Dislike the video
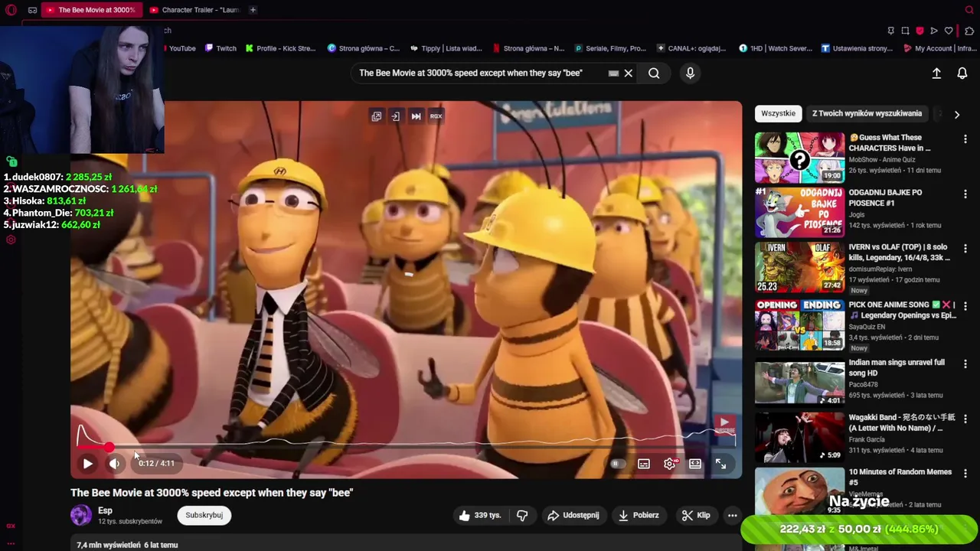Image resolution: width=980 pixels, height=551 pixels. tap(522, 515)
